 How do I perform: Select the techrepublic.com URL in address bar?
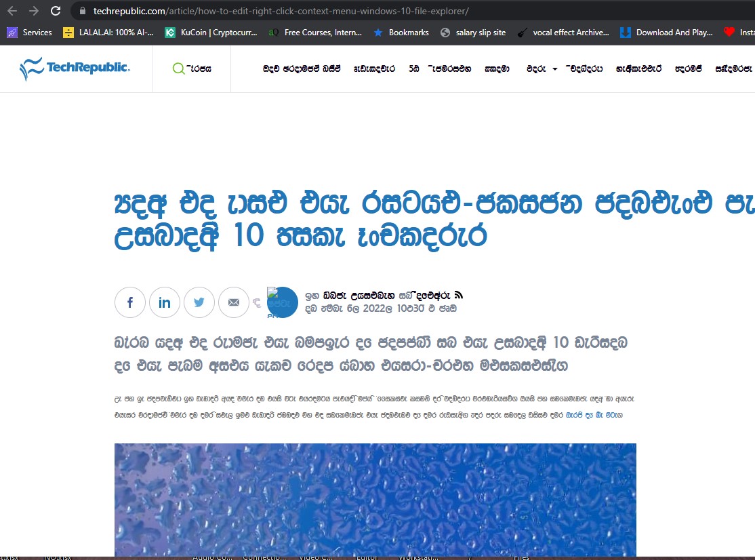(281, 11)
